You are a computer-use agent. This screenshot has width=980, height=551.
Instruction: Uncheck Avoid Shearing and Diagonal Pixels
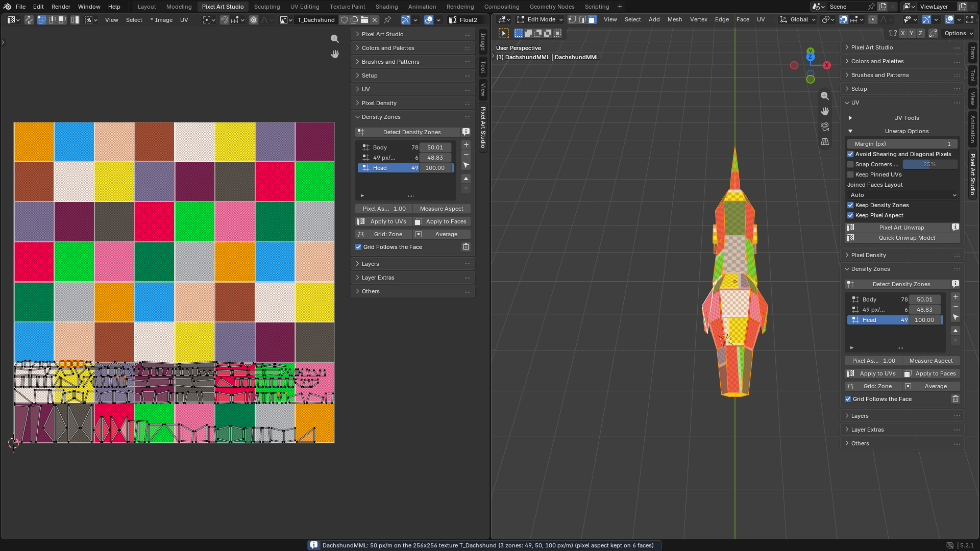coord(850,154)
